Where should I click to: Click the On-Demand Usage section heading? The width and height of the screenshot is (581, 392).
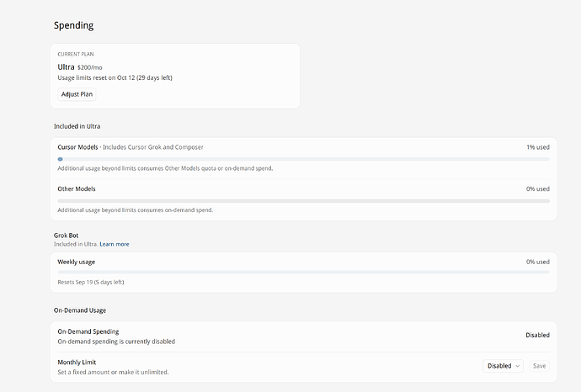coord(80,310)
